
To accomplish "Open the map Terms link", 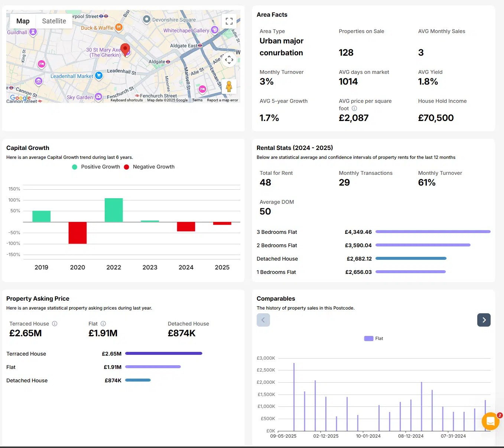I will pos(197,100).
